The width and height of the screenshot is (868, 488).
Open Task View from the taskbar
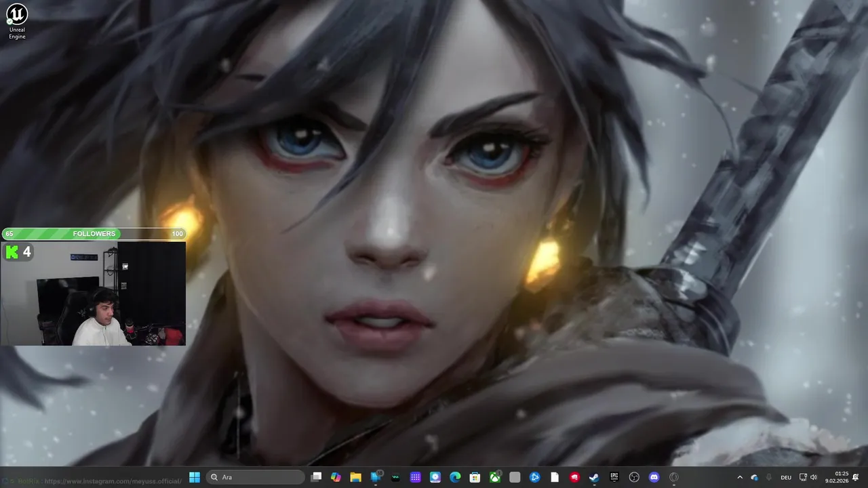pos(316,477)
